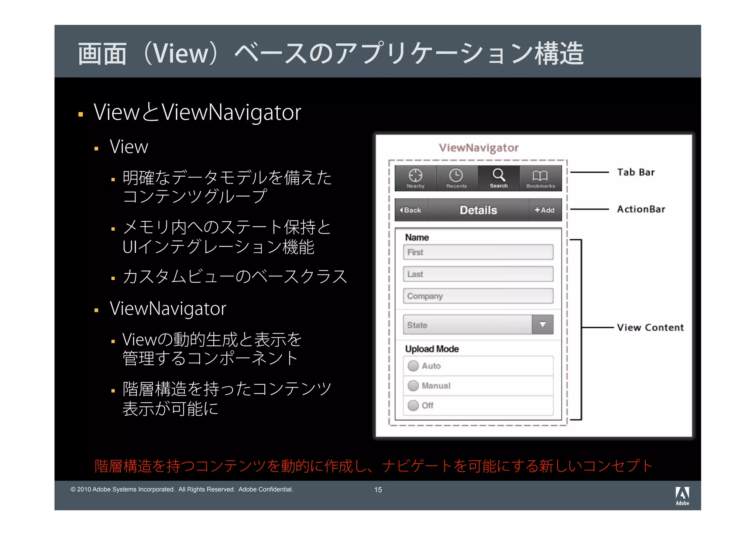Image resolution: width=756 pixels, height=535 pixels.
Task: Open the State dropdown arrow
Action: click(543, 325)
